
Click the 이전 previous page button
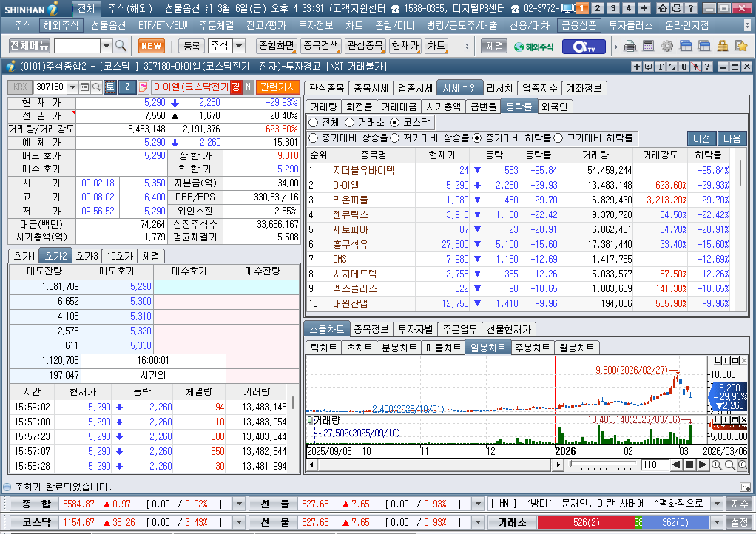[x=701, y=138]
